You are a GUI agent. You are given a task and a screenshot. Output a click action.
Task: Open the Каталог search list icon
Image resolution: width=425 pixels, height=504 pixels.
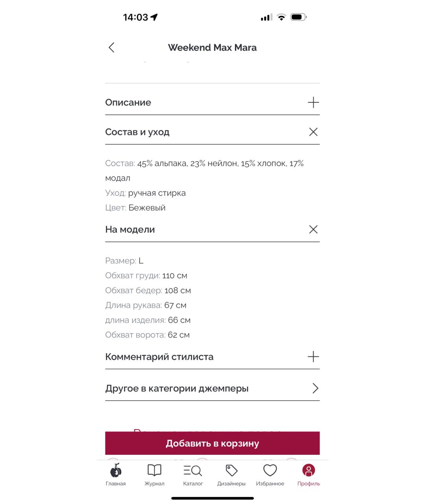tap(193, 471)
